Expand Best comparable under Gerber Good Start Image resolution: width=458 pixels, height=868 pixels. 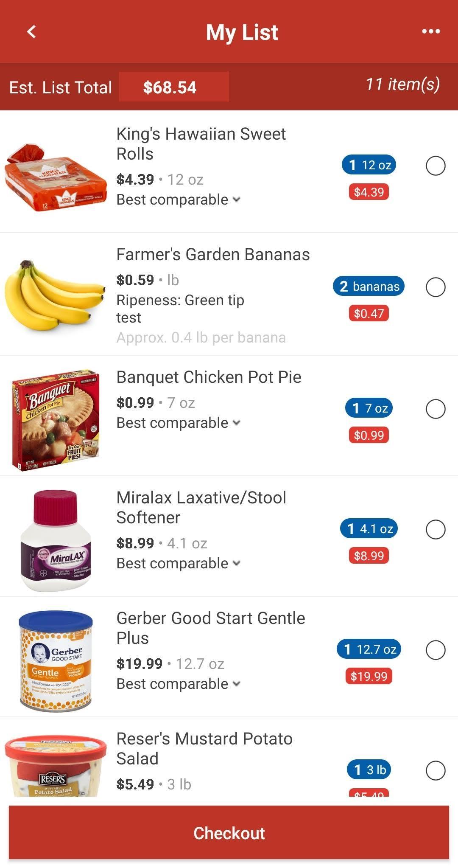(179, 684)
